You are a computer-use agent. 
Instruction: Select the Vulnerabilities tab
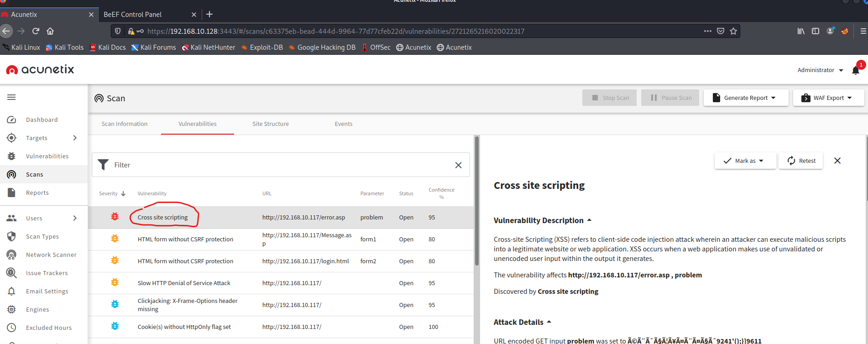[x=198, y=124]
